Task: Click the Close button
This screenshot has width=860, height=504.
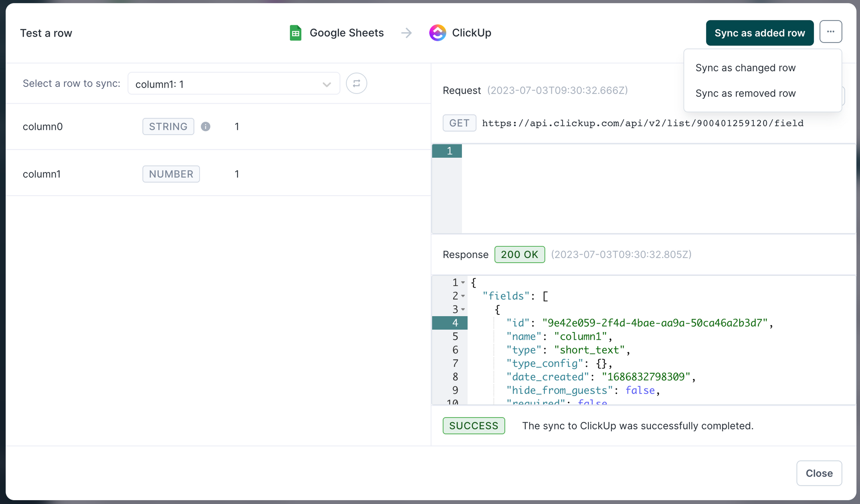Action: click(x=819, y=473)
